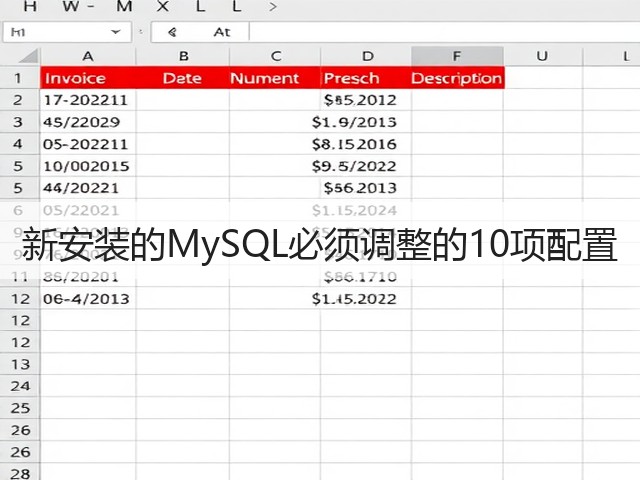Click the Name Box field
Screen dimensions: 640x480
[x=67, y=32]
